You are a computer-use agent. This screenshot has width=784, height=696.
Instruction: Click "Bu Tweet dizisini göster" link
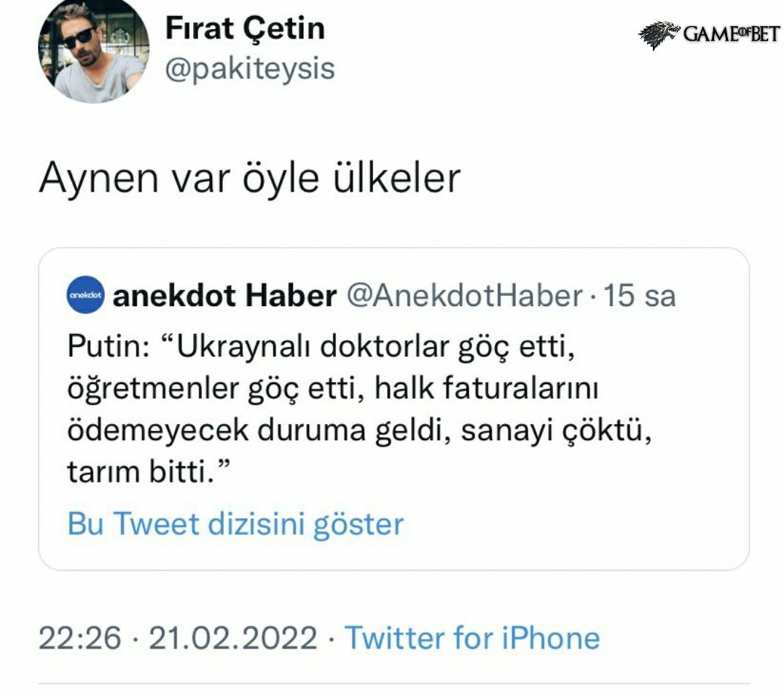point(235,524)
